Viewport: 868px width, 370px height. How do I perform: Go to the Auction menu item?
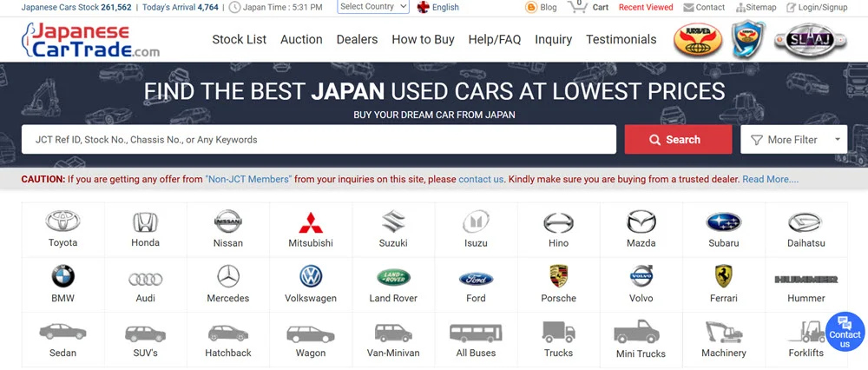coord(301,39)
